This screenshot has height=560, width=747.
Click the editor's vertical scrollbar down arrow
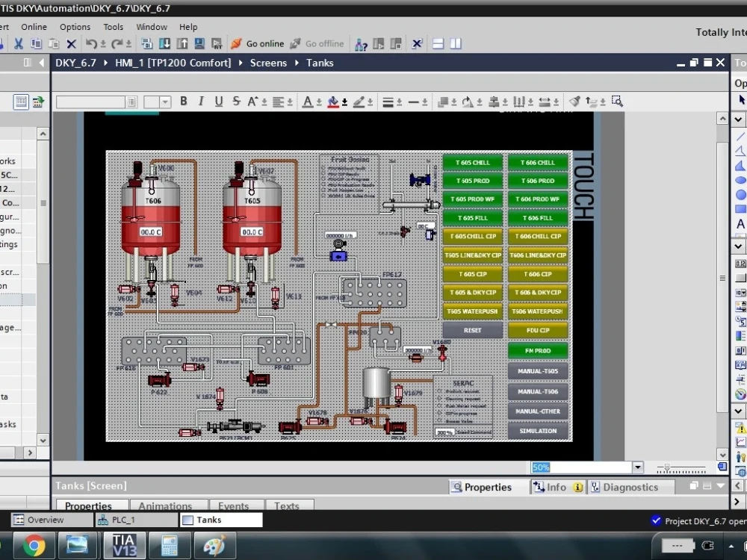722,453
